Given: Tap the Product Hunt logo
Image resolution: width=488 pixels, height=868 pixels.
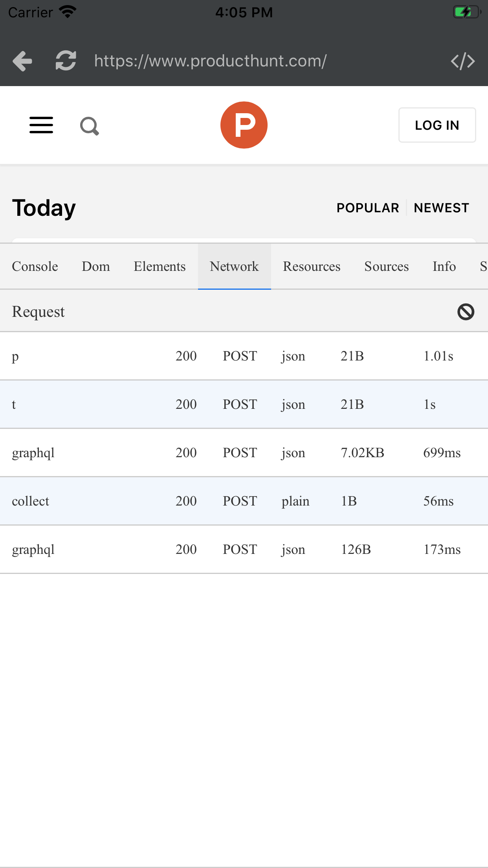Looking at the screenshot, I should (244, 125).
